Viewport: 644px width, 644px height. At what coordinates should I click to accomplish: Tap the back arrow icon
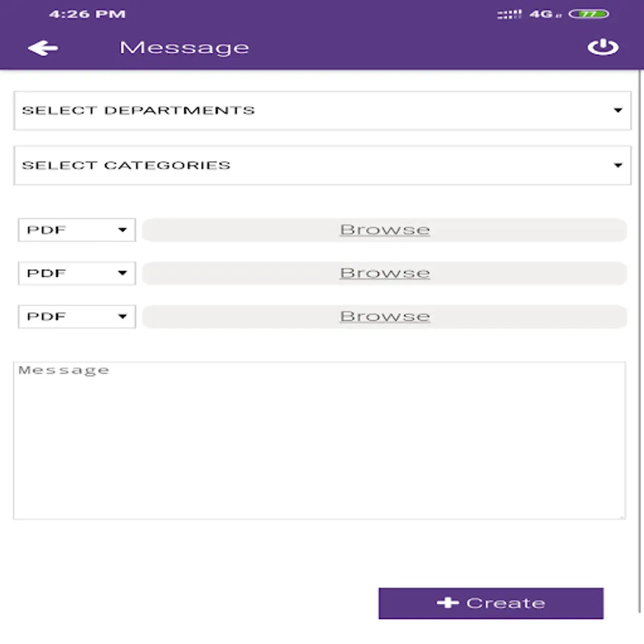(43, 48)
